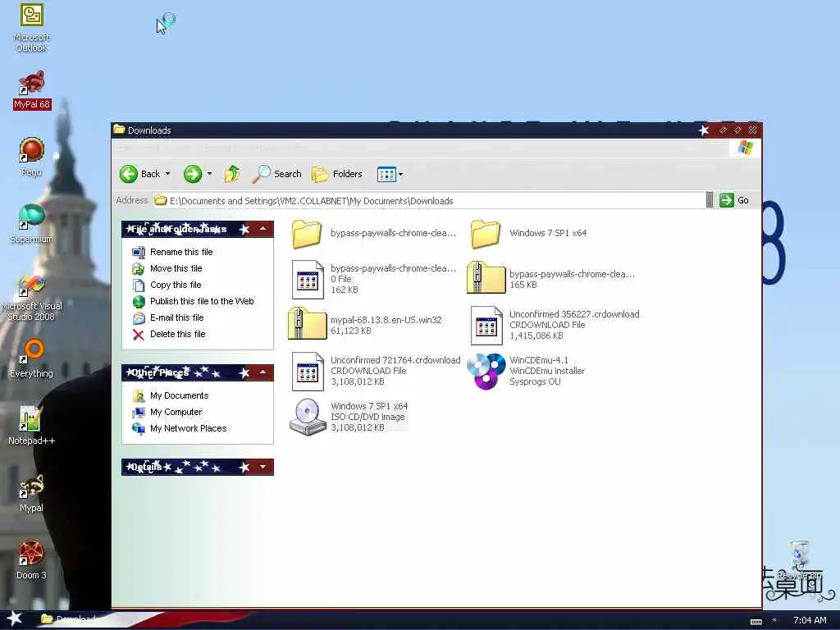Open the Views dropdown arrow
Image resolution: width=840 pixels, height=630 pixels.
(x=400, y=174)
